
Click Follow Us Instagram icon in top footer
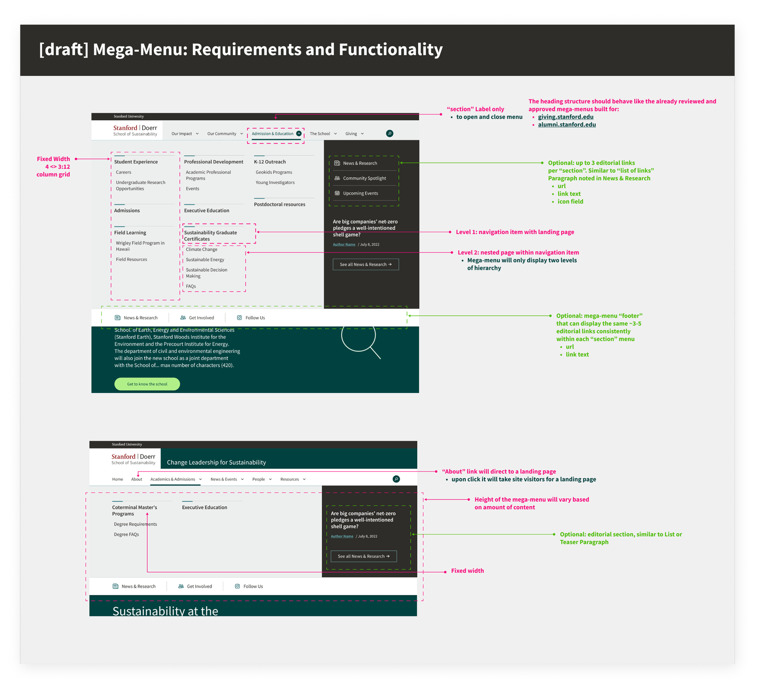pyautogui.click(x=239, y=318)
